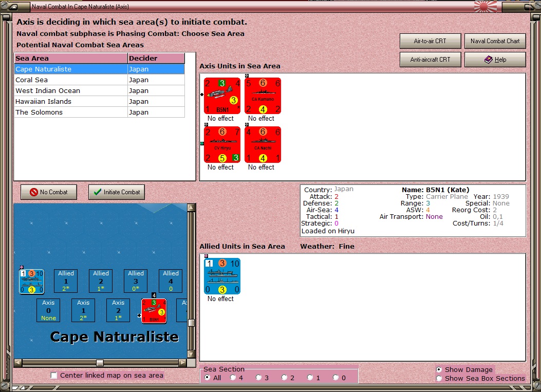Click the map horizontal scrollbar left arrow
The height and width of the screenshot is (392, 541).
pyautogui.click(x=18, y=363)
